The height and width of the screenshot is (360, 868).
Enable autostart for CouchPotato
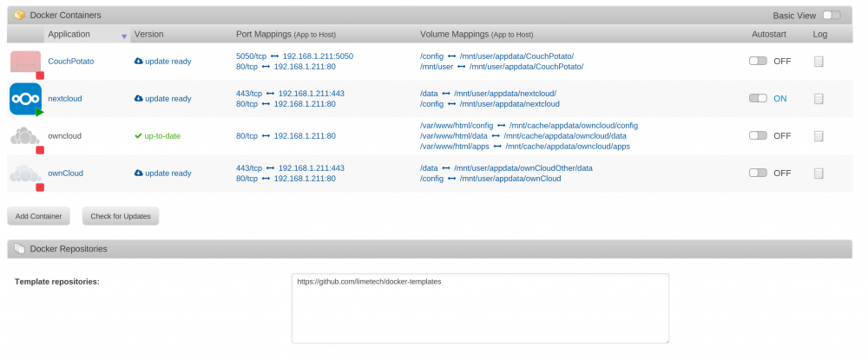tap(758, 61)
